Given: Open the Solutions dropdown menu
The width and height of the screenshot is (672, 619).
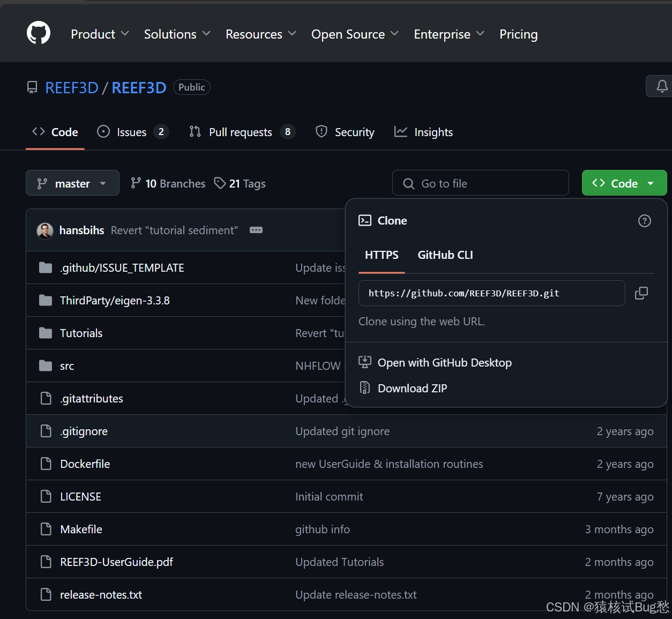Looking at the screenshot, I should pyautogui.click(x=177, y=34).
